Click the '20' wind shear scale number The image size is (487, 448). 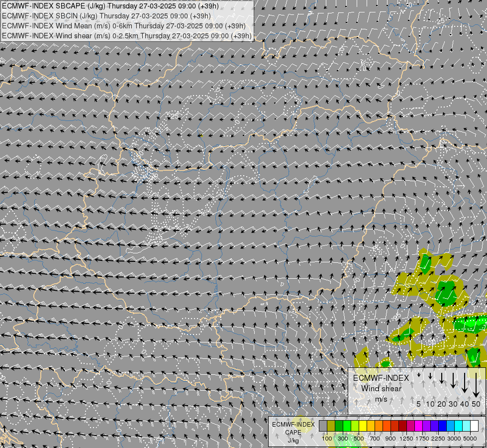[442, 404]
